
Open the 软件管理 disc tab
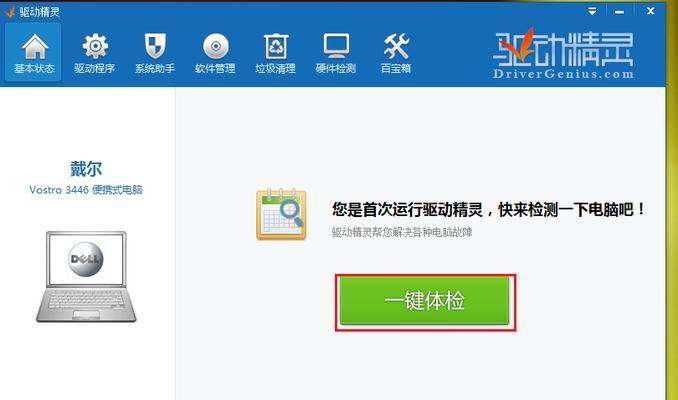pos(215,54)
